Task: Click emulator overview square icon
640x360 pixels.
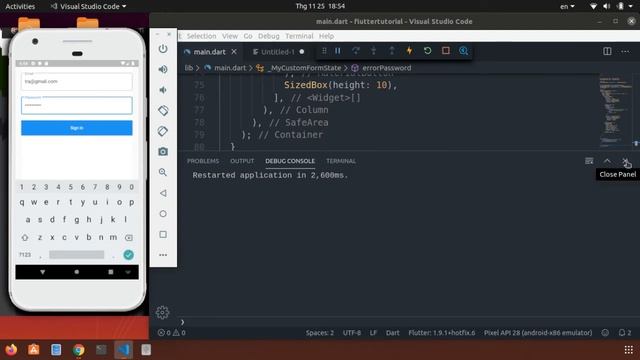Action: click(163, 234)
